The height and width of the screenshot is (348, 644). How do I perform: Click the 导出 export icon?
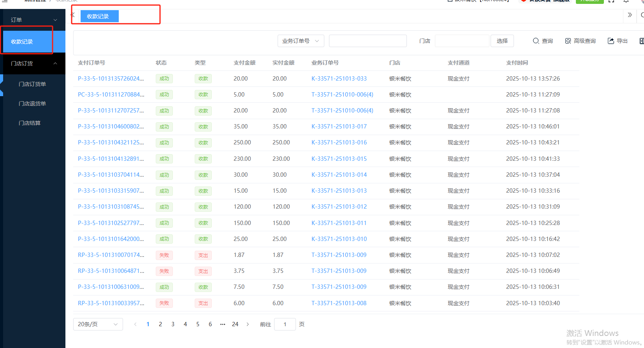617,41
